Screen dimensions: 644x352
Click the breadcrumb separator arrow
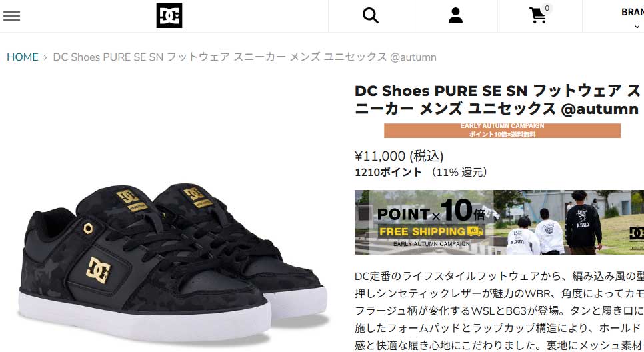click(x=45, y=57)
